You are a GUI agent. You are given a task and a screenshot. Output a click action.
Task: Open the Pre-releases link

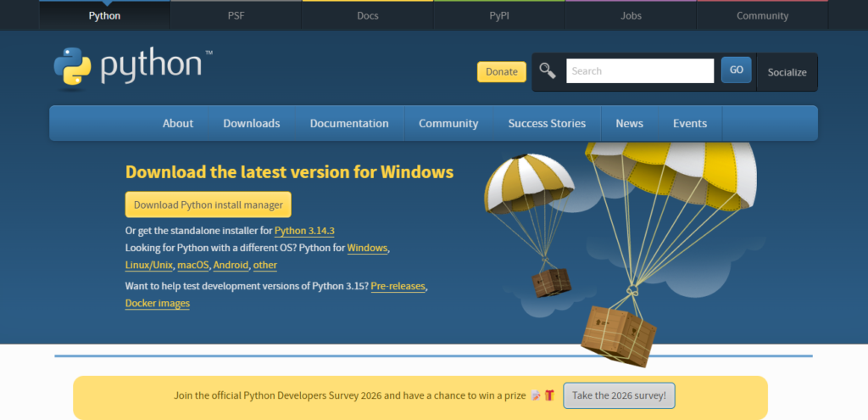[398, 287]
